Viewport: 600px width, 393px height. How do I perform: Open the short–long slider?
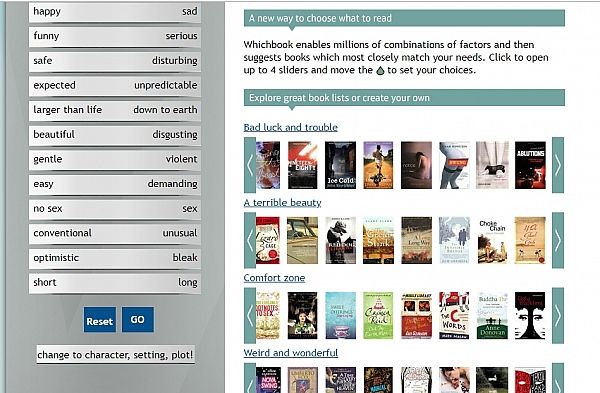115,283
